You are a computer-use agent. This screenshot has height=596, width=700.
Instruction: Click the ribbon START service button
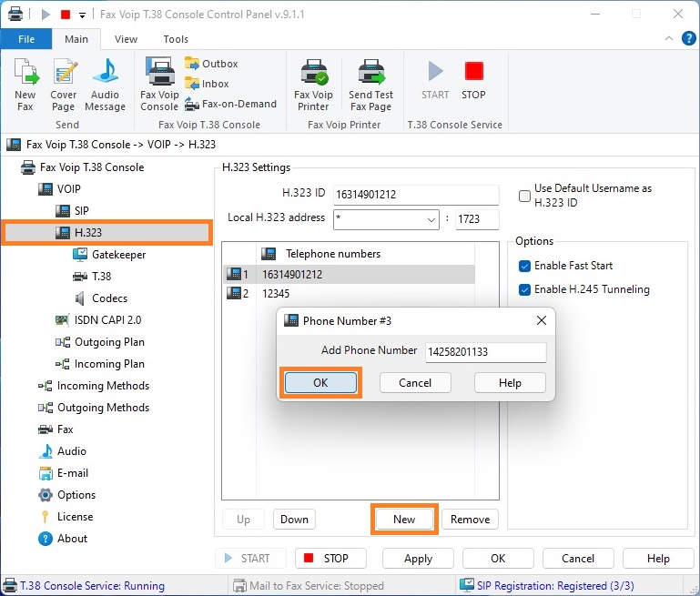point(435,81)
